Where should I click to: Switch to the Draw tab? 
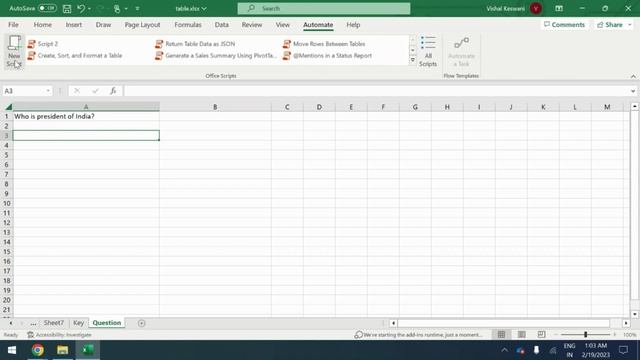103,25
